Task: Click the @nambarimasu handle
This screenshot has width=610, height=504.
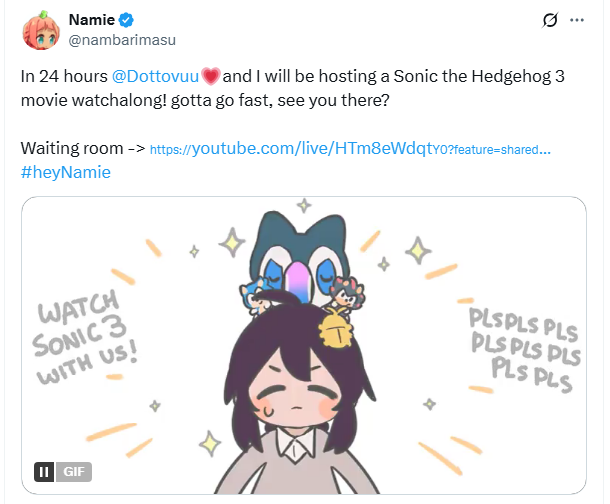Action: [x=110, y=42]
